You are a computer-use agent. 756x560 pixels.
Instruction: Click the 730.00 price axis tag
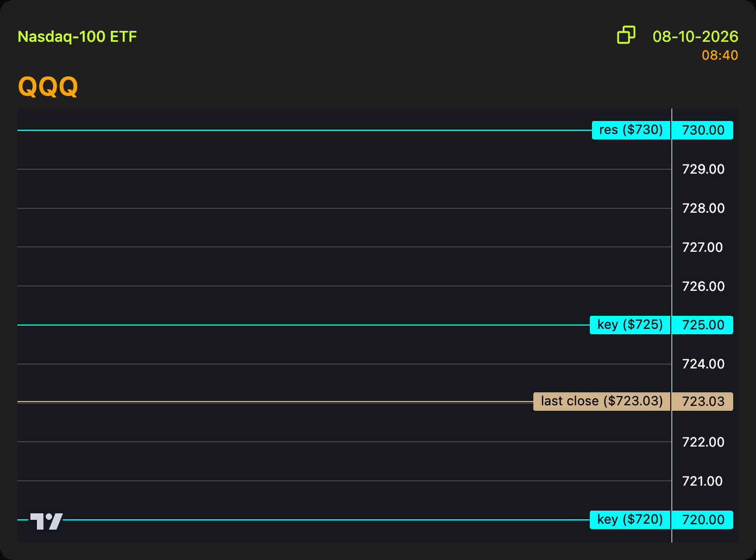[703, 130]
